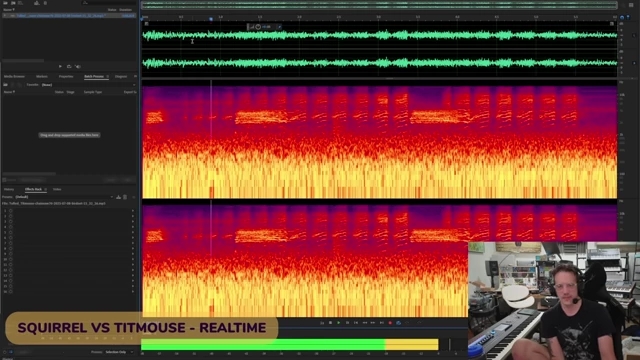This screenshot has height=360, width=640.
Task: Click the insert into multitrack icon in Files panel
Action: (x=37, y=3)
